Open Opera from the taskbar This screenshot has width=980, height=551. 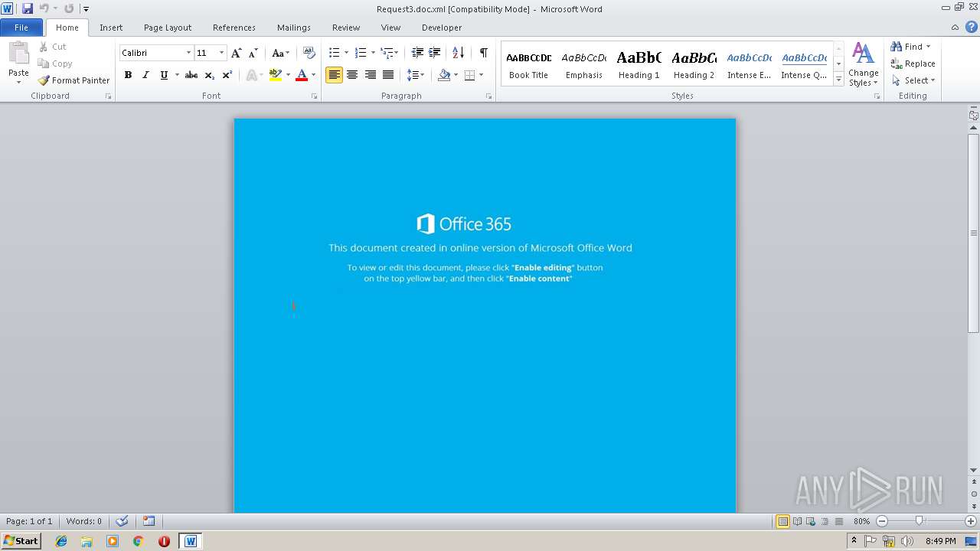[164, 541]
